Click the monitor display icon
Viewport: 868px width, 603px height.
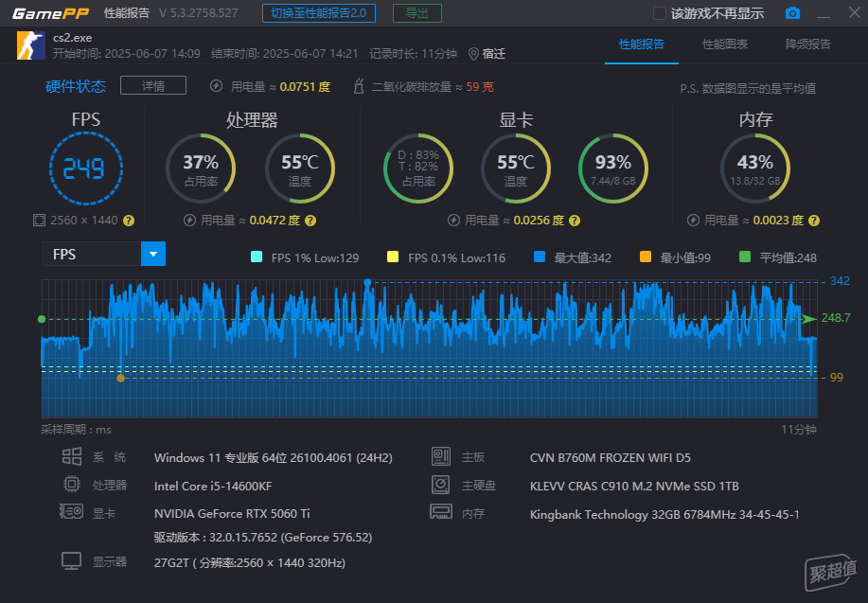coord(71,561)
